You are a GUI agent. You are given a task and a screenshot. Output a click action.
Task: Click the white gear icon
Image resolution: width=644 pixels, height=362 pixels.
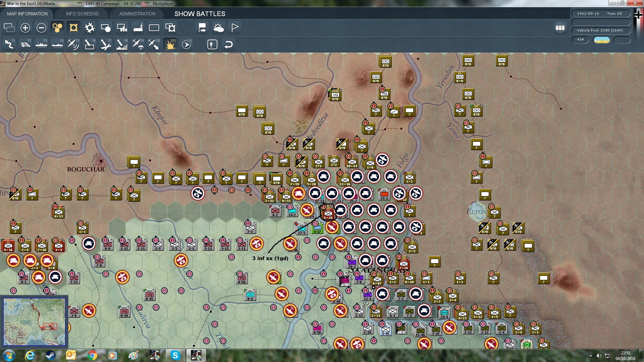[90, 28]
